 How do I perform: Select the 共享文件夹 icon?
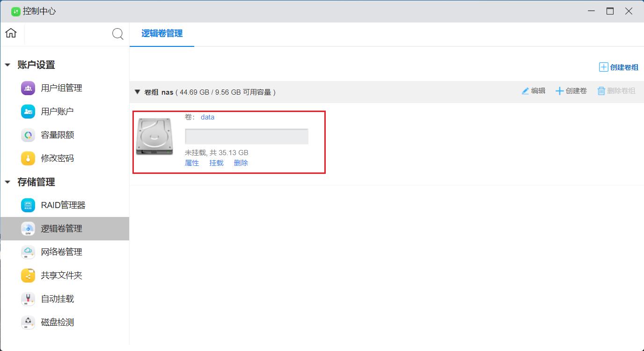coord(28,276)
